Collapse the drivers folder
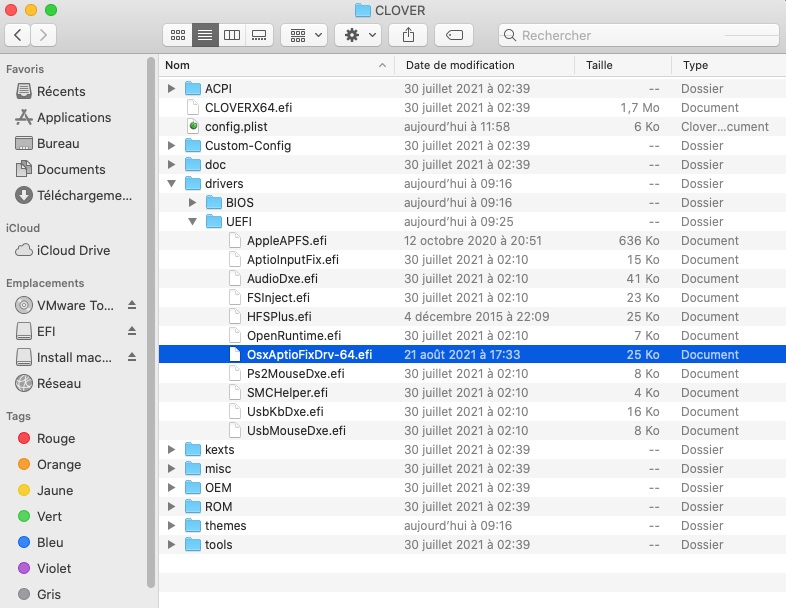 [x=171, y=184]
